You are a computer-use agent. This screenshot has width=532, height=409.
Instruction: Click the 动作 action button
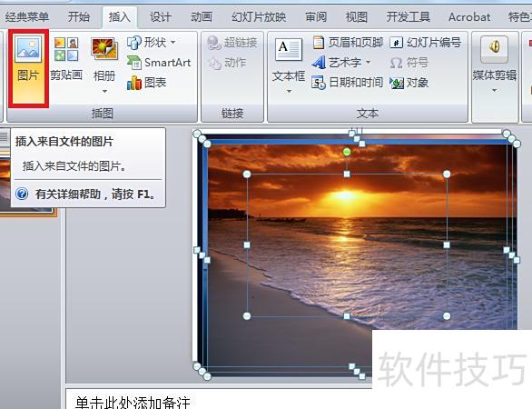pyautogui.click(x=227, y=63)
